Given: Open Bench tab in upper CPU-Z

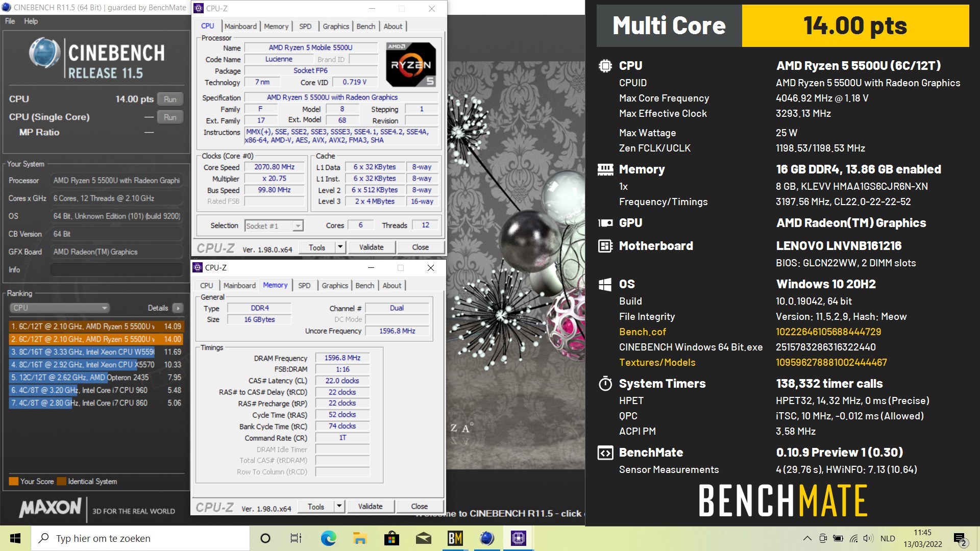Looking at the screenshot, I should point(365,27).
